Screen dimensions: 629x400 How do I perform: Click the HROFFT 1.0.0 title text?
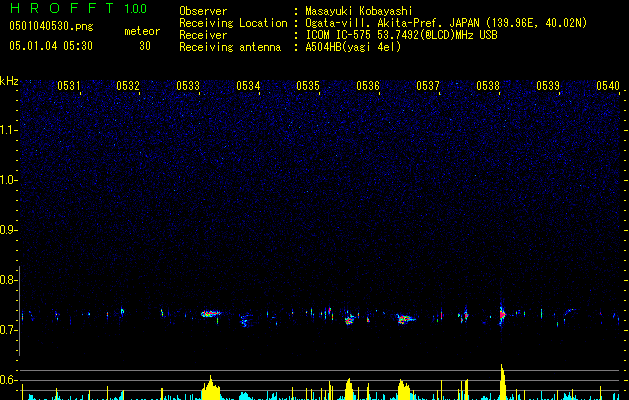(78, 8)
